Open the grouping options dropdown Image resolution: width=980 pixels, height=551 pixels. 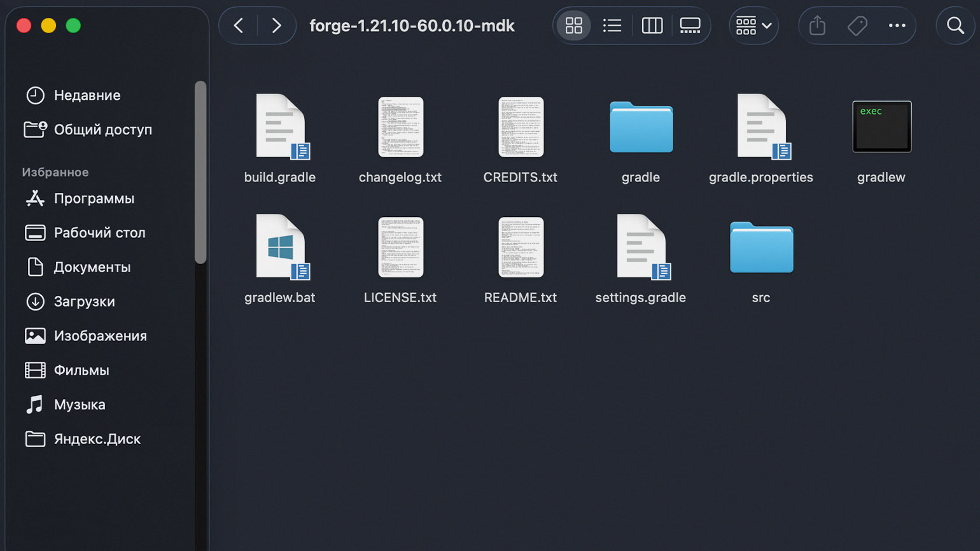click(x=753, y=25)
